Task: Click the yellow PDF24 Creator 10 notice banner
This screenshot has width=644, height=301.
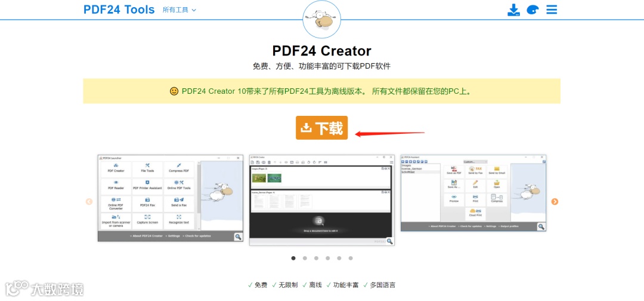Action: pos(321,91)
